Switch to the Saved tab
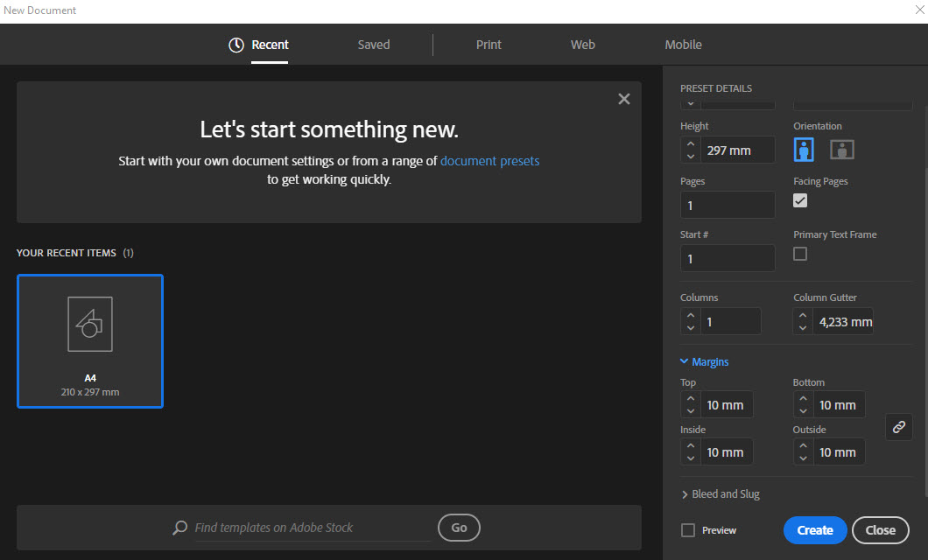 pos(374,45)
